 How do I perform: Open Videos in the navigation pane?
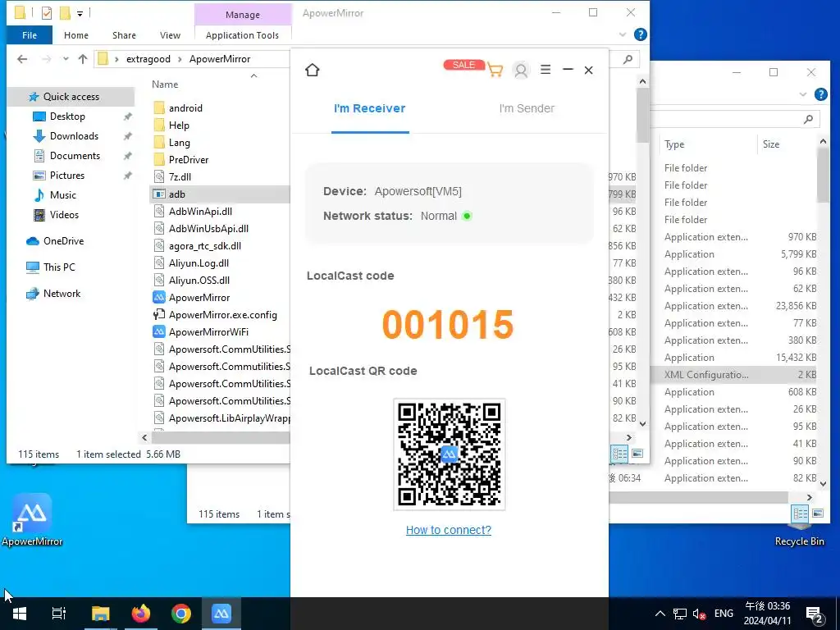pyautogui.click(x=64, y=215)
